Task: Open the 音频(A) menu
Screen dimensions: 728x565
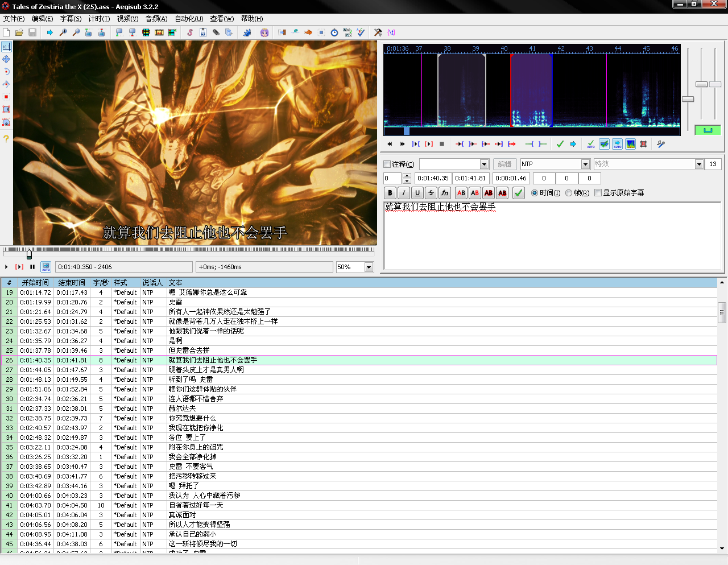Action: pos(156,19)
